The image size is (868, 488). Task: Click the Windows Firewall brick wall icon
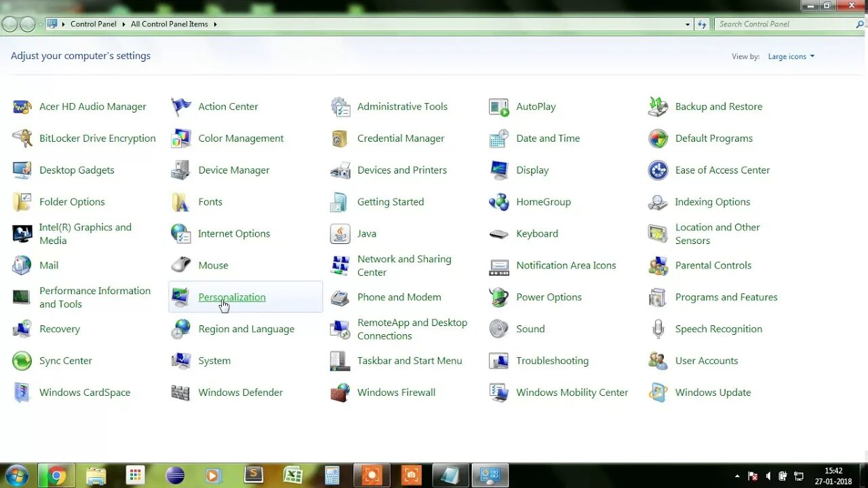(340, 392)
